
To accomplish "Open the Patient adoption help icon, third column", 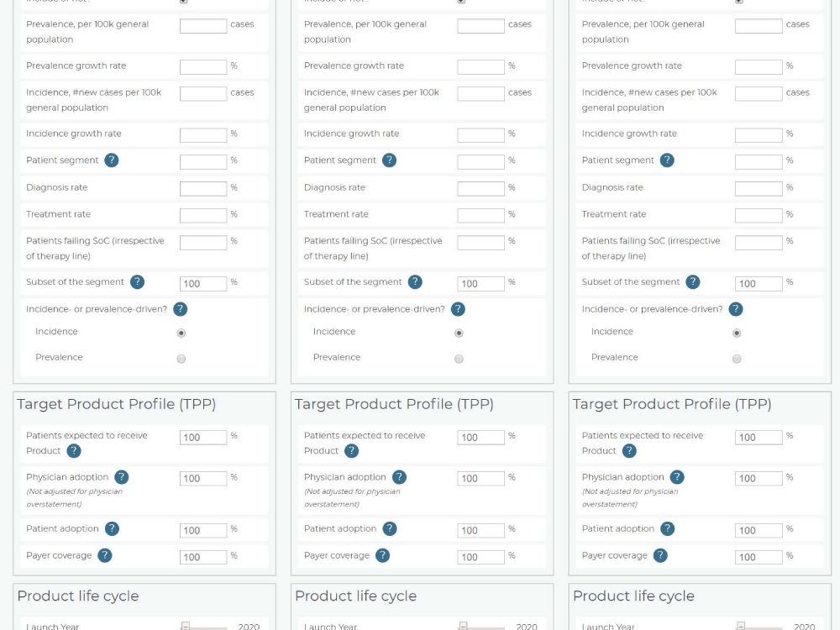I will (x=668, y=529).
